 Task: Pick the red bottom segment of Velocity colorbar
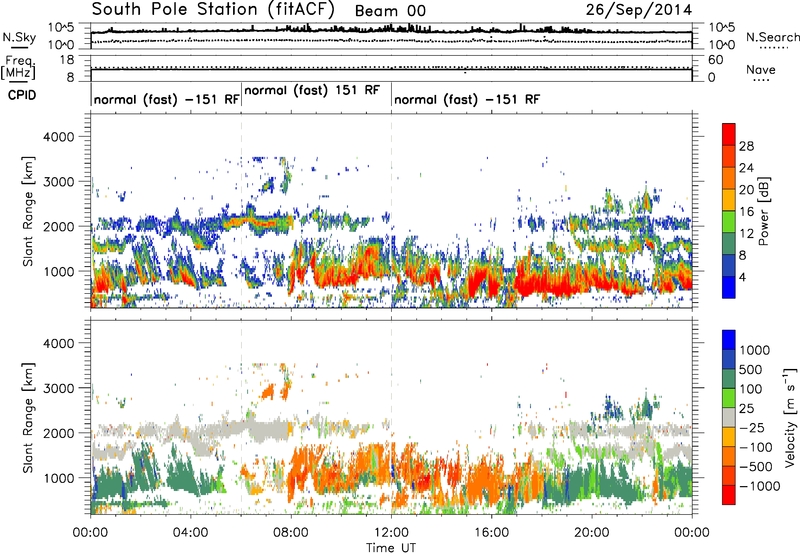[729, 495]
